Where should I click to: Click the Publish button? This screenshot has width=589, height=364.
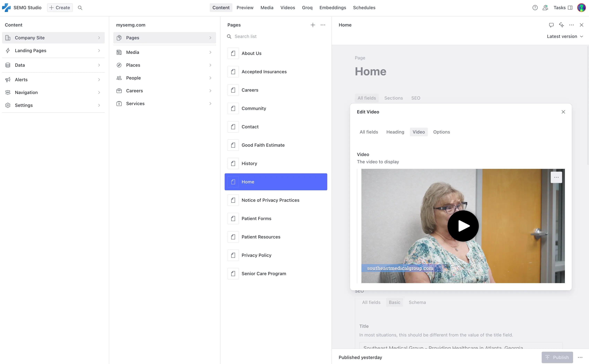pyautogui.click(x=557, y=357)
